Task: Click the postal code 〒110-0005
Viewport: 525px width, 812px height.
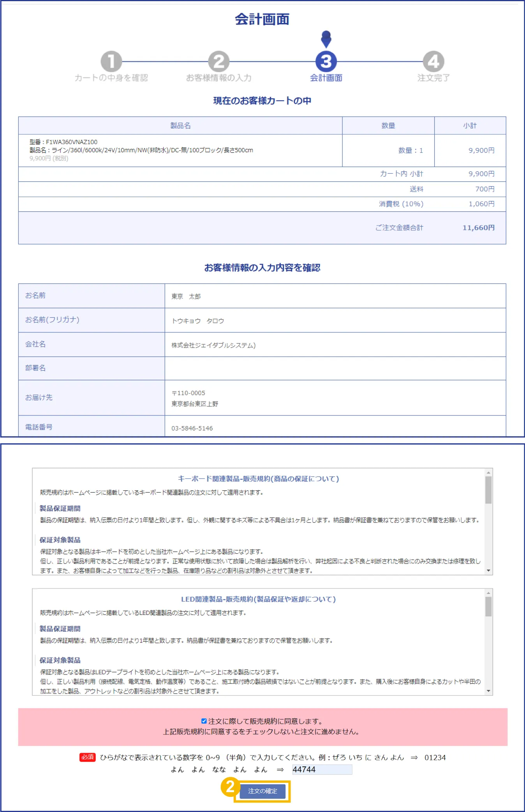Action: pos(188,393)
